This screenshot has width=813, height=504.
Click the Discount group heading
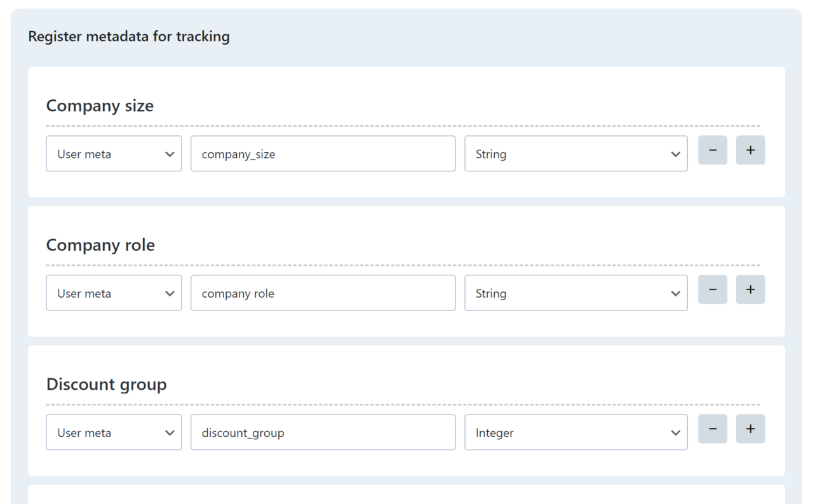pos(106,385)
